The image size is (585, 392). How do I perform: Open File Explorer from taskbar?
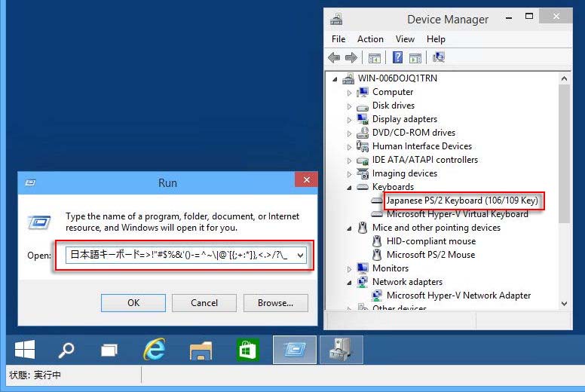[x=201, y=351]
